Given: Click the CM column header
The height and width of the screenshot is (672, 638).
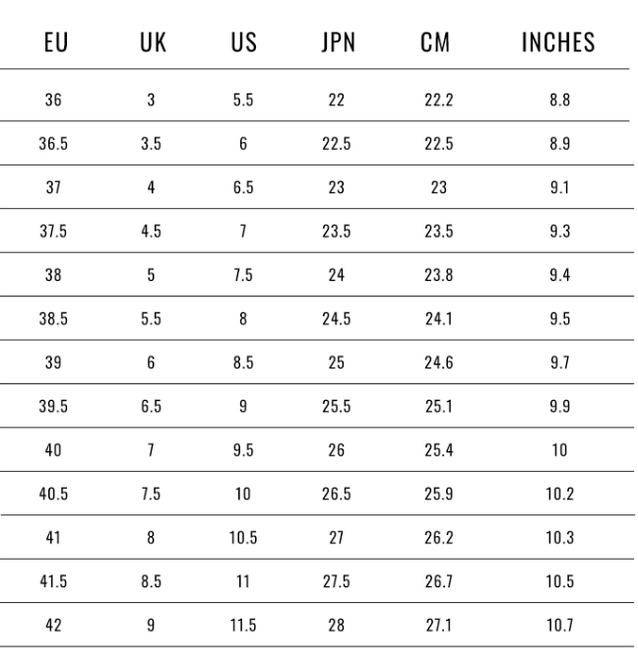Looking at the screenshot, I should 435,42.
